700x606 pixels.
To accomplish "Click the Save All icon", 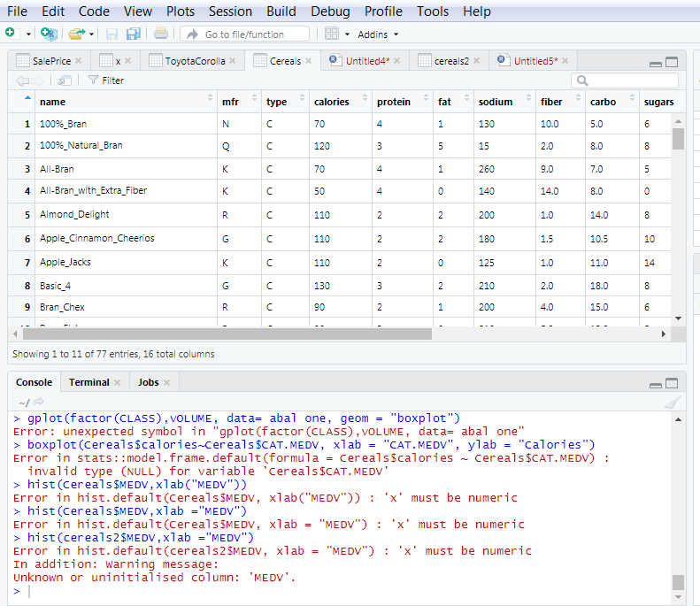I will 133,34.
